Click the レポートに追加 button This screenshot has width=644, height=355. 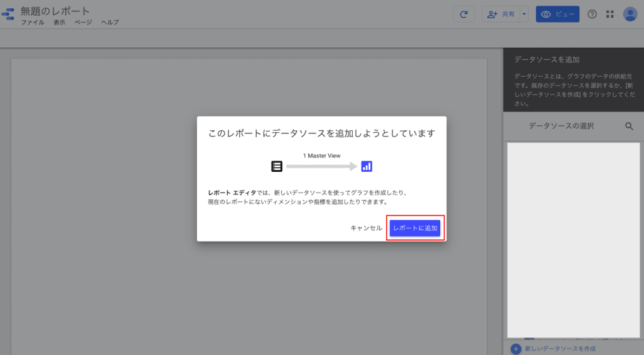(x=415, y=228)
